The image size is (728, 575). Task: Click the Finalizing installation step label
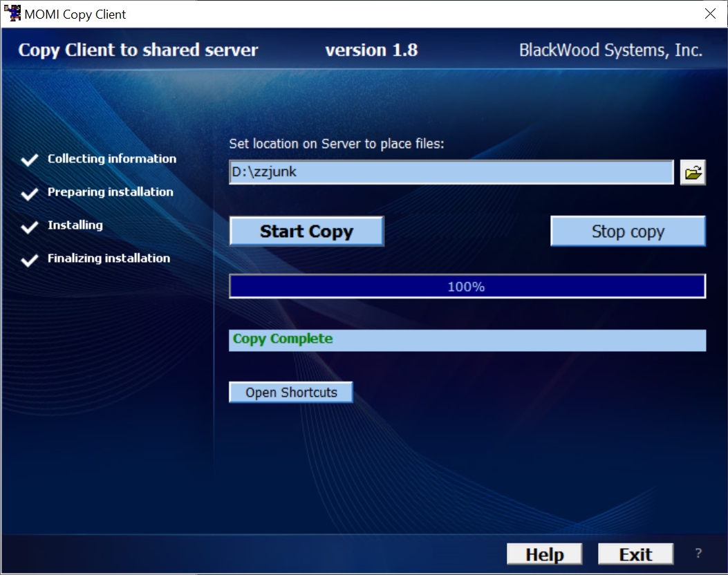pyautogui.click(x=109, y=258)
